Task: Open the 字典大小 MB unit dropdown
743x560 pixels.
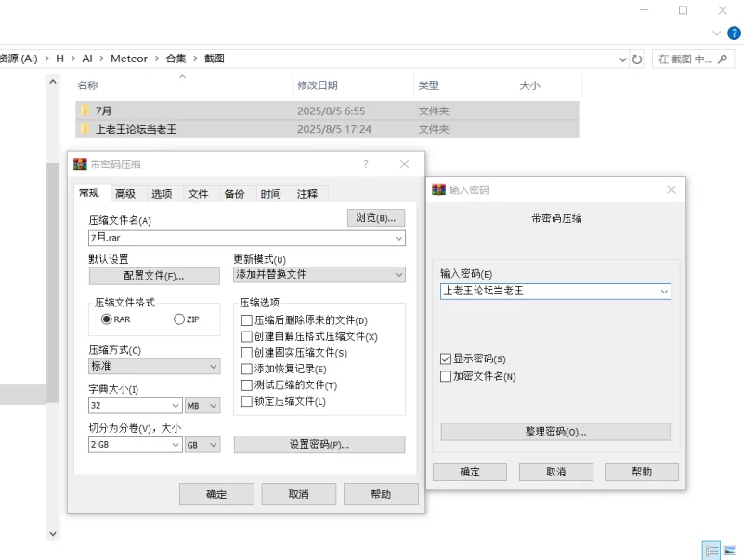Action: pyautogui.click(x=214, y=406)
